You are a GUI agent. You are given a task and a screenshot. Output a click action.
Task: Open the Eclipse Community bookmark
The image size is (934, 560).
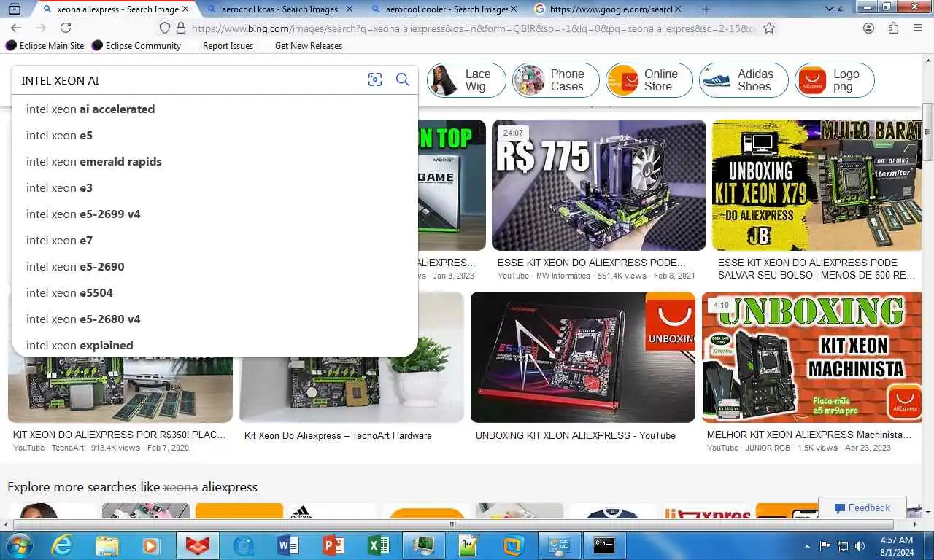coord(136,45)
